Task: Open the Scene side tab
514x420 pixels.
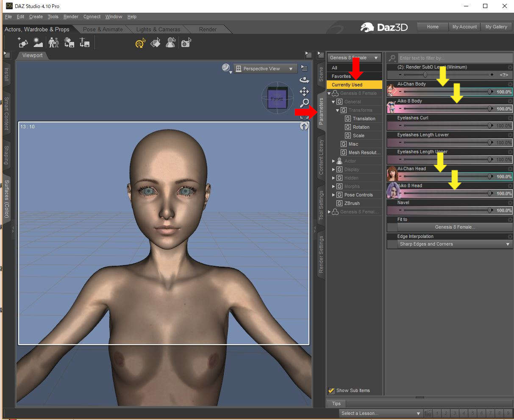Action: pos(321,74)
